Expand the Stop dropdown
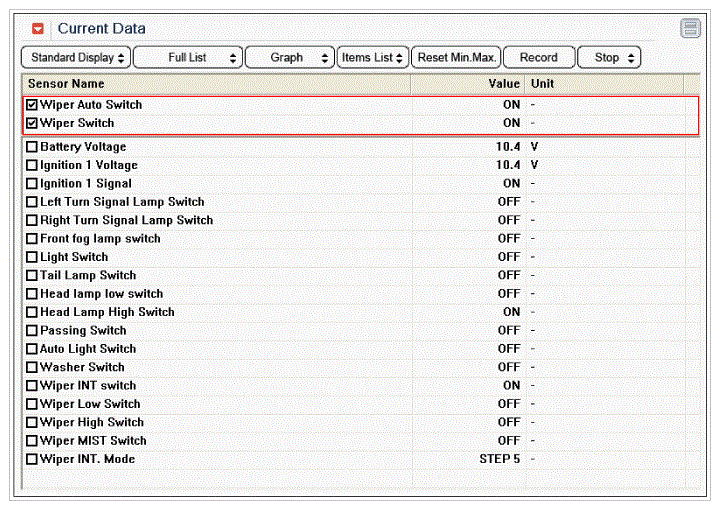This screenshot has width=720, height=510. [609, 58]
